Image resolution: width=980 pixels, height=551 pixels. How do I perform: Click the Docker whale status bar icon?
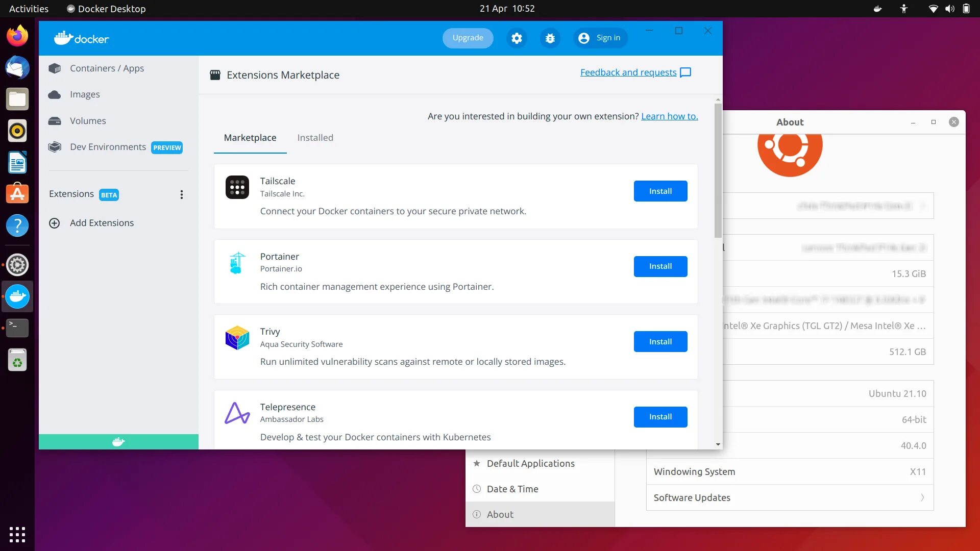pyautogui.click(x=118, y=442)
